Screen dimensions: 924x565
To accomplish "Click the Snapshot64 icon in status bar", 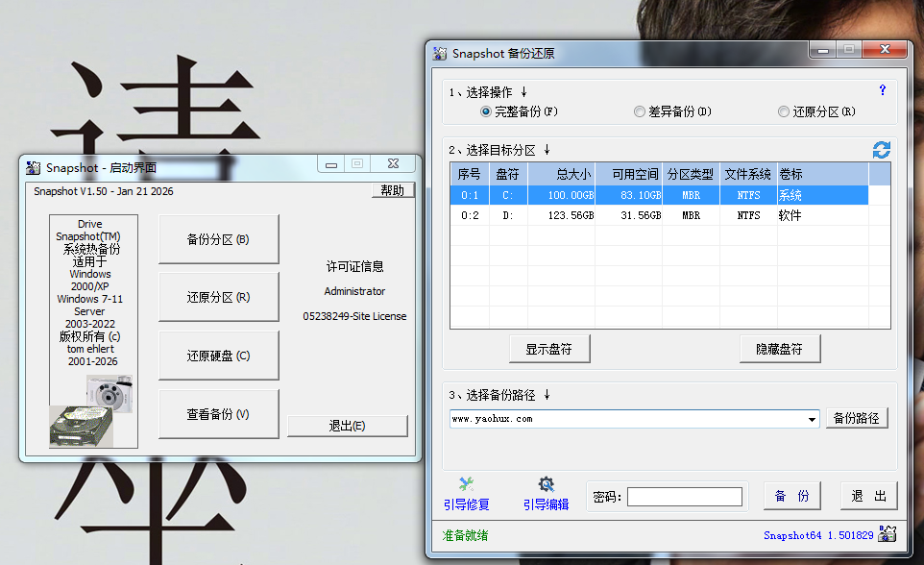I will [x=888, y=534].
